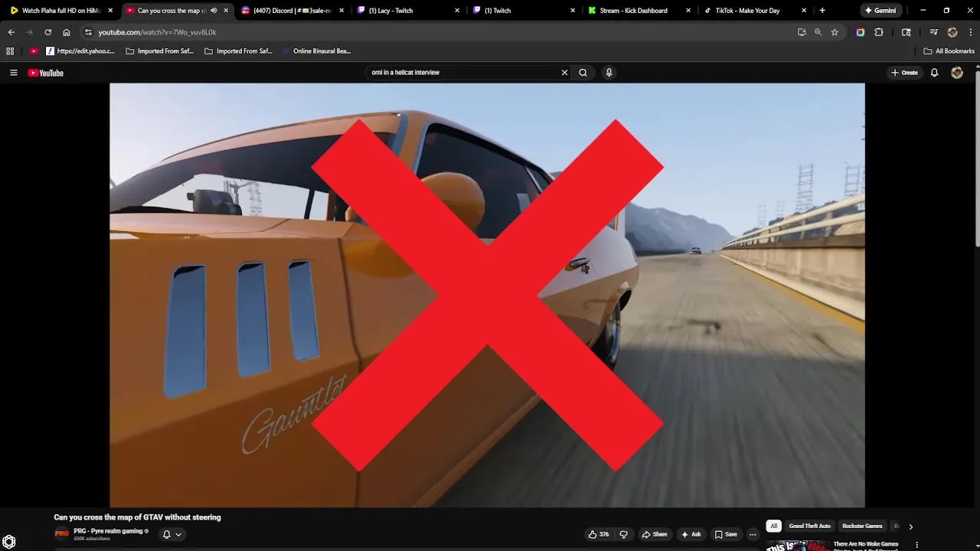Screen dimensions: 980x551
Task: Open Chrome three-dot menu
Action: tap(971, 32)
